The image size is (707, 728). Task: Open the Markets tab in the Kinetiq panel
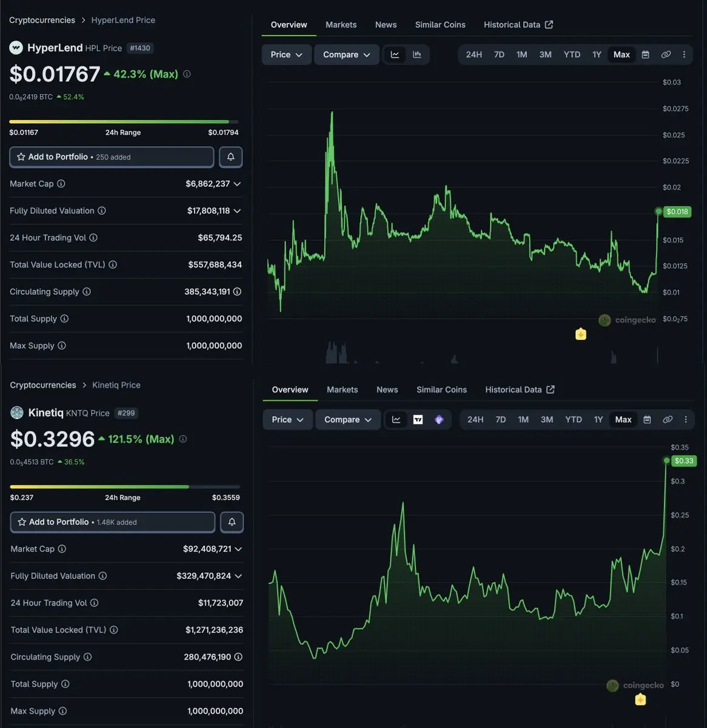click(342, 390)
